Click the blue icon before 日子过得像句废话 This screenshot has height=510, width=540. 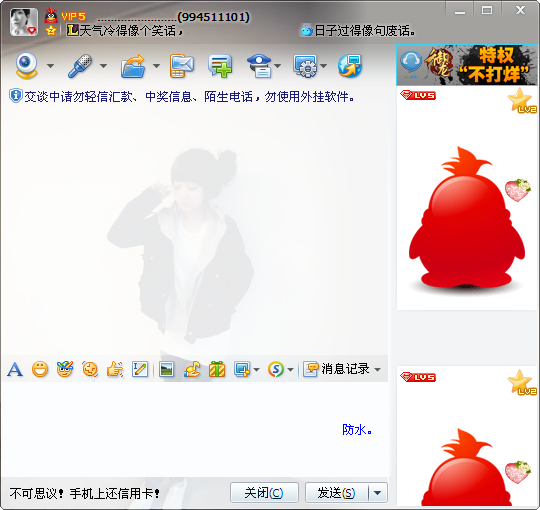coord(306,30)
